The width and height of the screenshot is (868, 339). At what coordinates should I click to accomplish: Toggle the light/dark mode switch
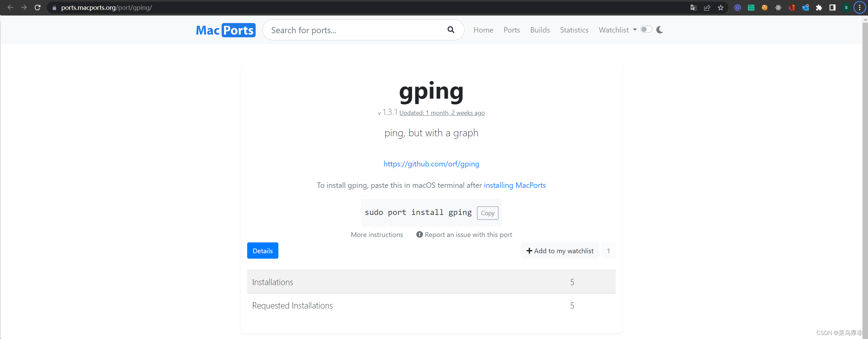pyautogui.click(x=646, y=29)
